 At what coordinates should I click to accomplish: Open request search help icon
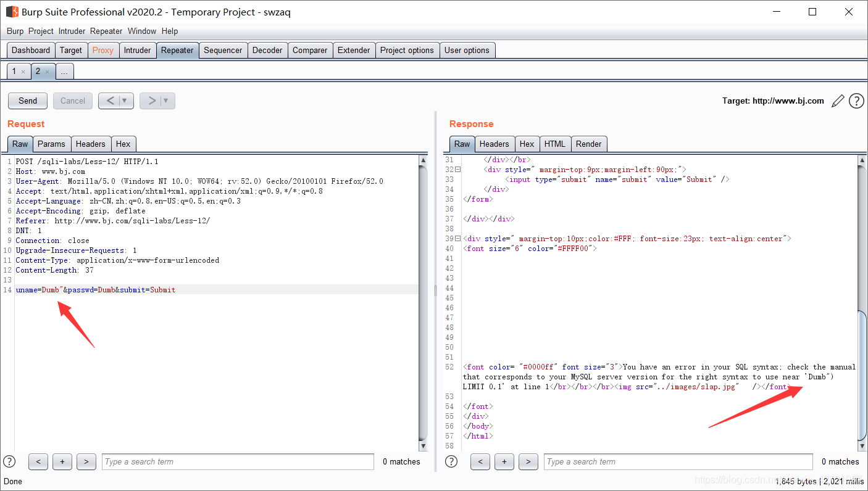9,461
